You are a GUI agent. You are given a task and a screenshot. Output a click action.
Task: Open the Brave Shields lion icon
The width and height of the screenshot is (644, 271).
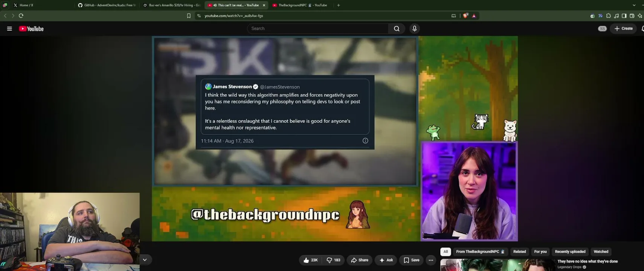[x=465, y=16]
